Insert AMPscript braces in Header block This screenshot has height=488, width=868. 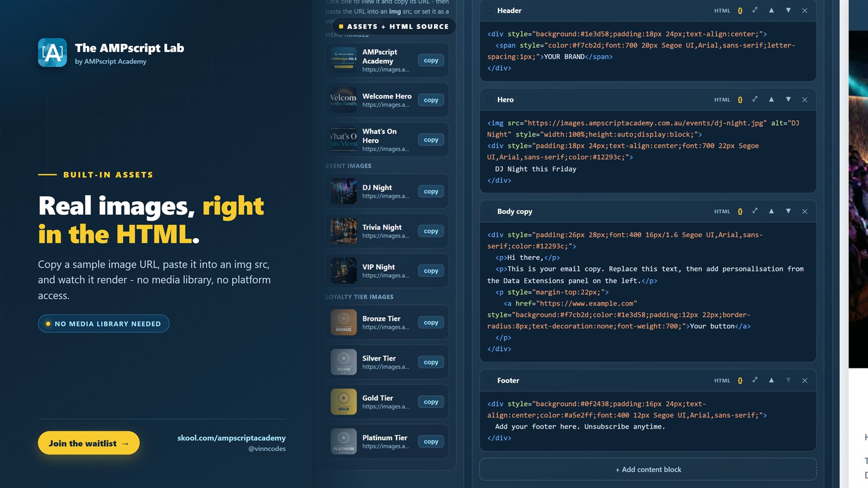point(740,11)
